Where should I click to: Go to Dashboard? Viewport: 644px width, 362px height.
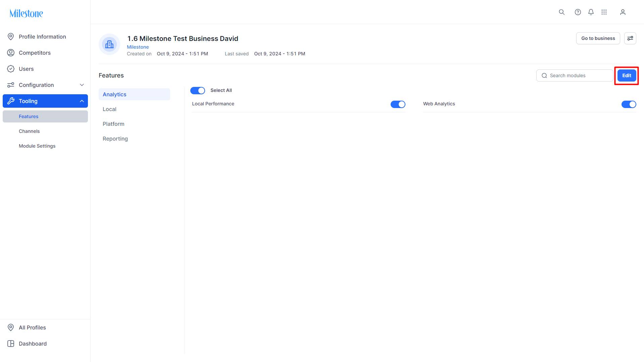point(45,344)
